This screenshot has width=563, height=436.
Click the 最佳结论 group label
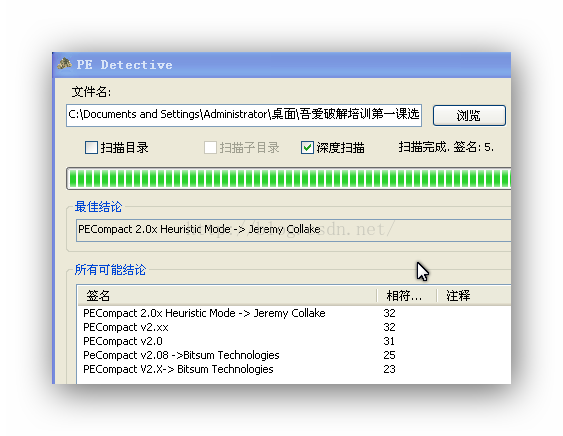[98, 207]
